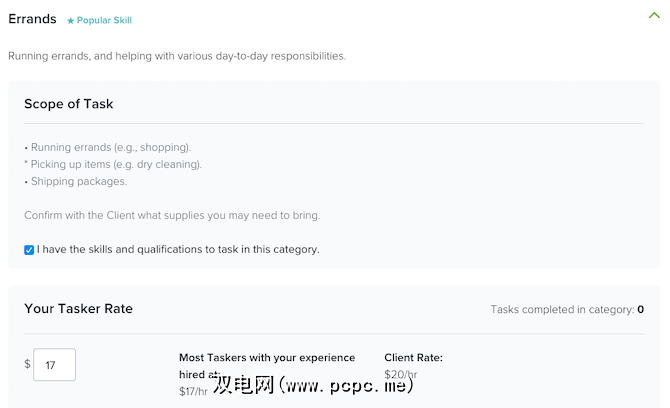This screenshot has height=408, width=670.
Task: Click the Running errands shopping bullet
Action: pyautogui.click(x=107, y=148)
